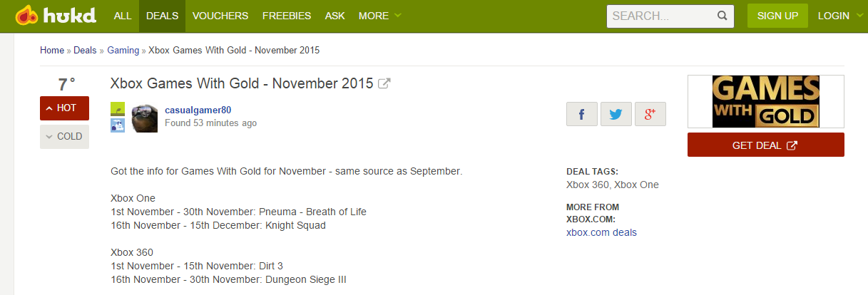
Task: Open Gaming breadcrumb category
Action: coord(123,50)
